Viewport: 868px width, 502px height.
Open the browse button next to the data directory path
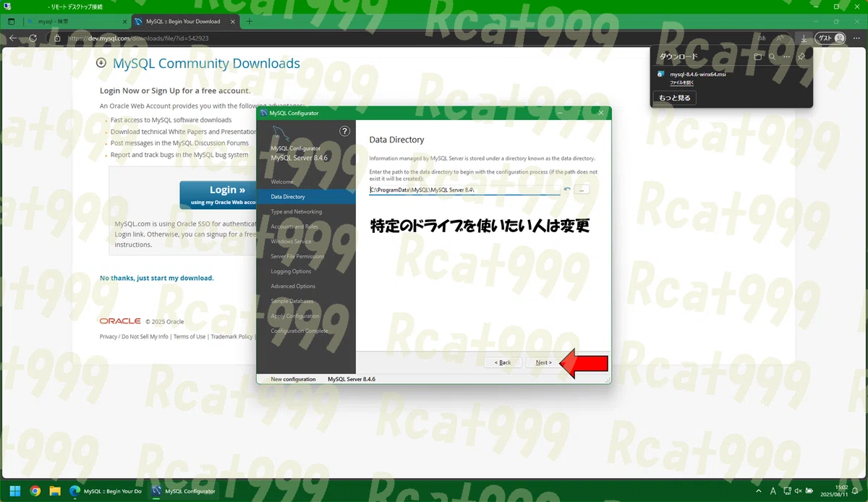[x=582, y=190]
